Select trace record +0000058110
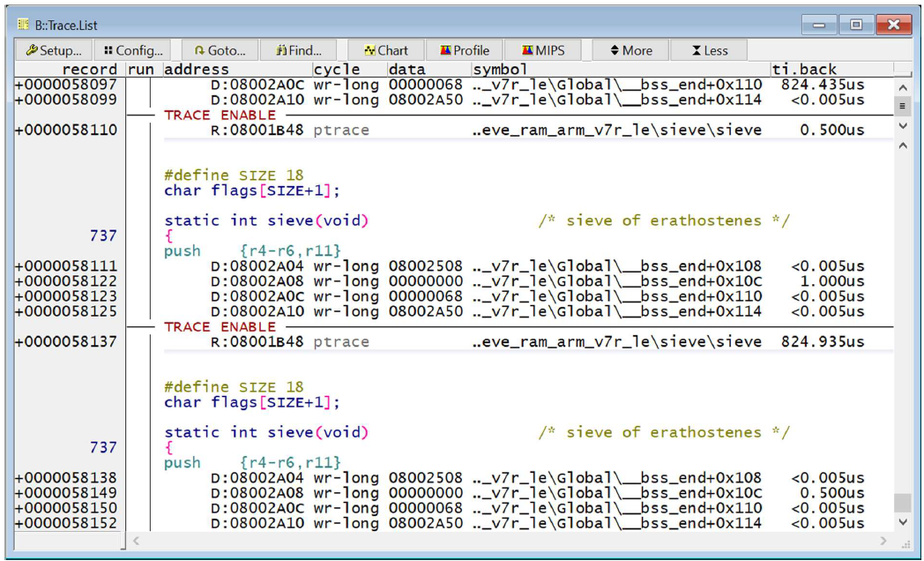This screenshot has width=924, height=561. tap(66, 131)
